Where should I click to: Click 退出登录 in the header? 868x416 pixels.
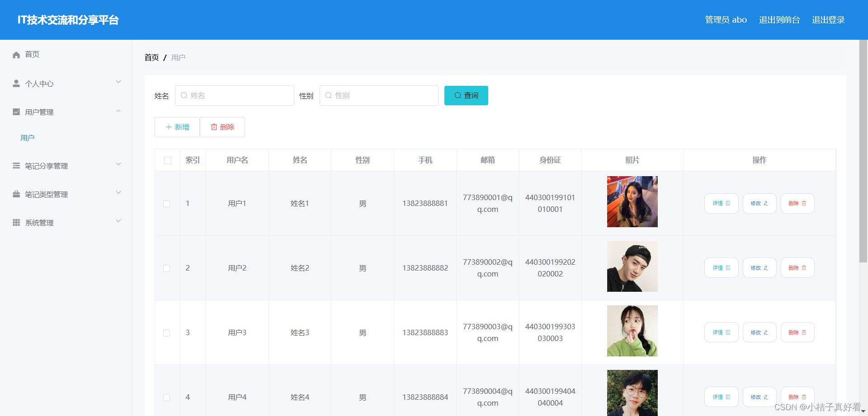pos(828,20)
